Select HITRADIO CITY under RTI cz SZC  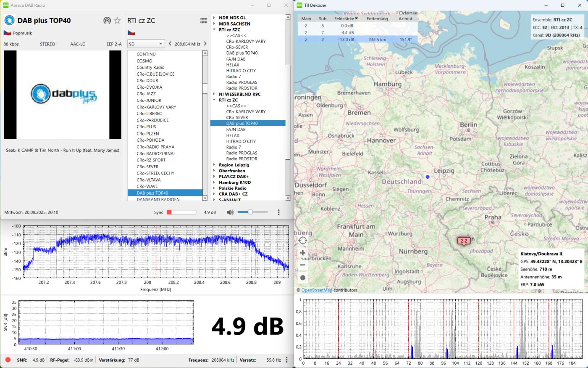(241, 71)
